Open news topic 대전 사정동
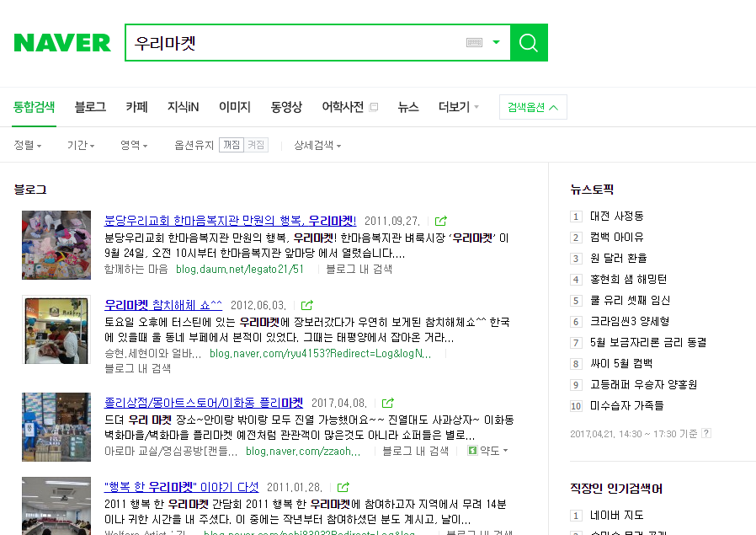This screenshot has height=535, width=756. (616, 217)
